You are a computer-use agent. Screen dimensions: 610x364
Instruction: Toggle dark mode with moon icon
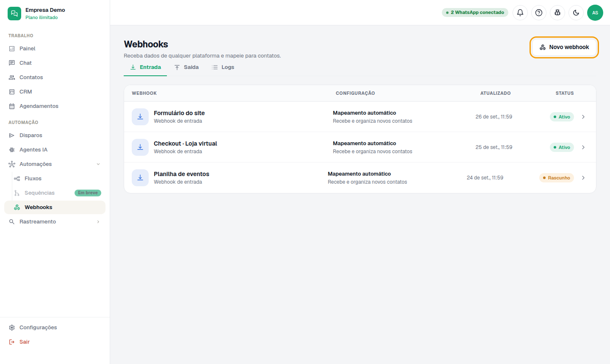tap(576, 13)
